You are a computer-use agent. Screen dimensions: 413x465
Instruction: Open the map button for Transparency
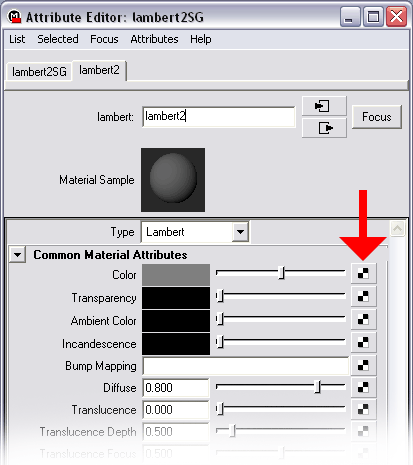coord(363,296)
